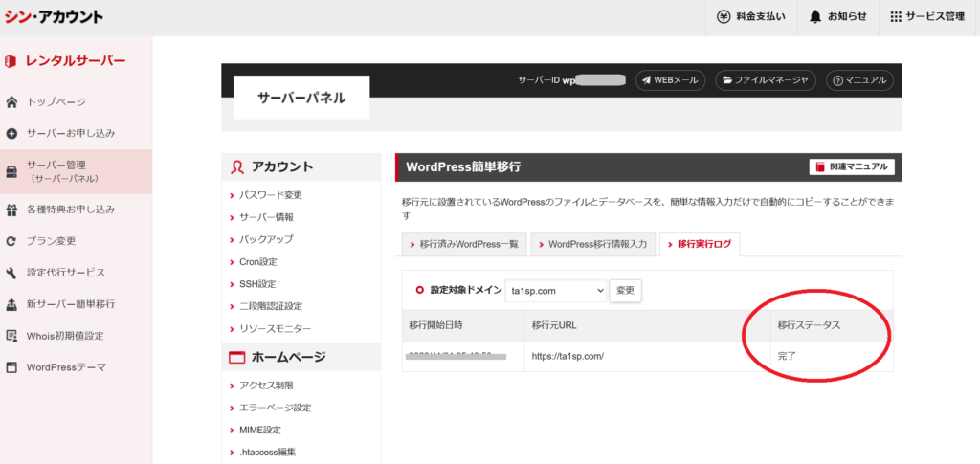Open the WEBメール button
Viewport: 980px width, 464px height.
point(670,80)
